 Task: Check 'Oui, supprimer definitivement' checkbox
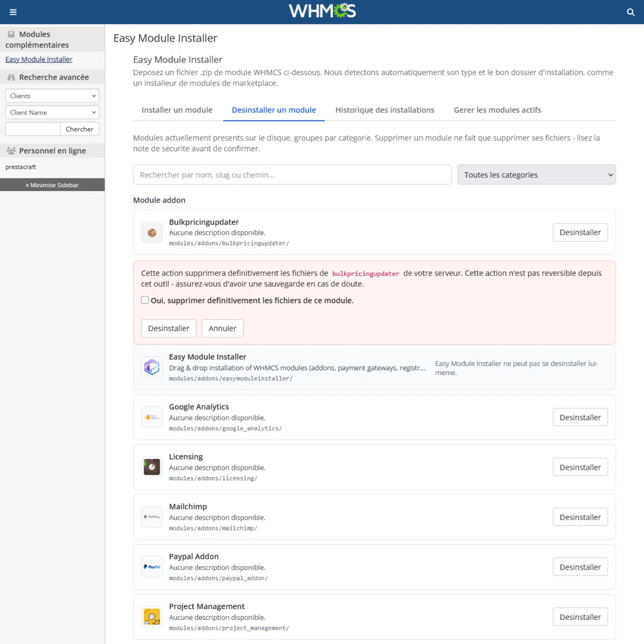coord(145,300)
